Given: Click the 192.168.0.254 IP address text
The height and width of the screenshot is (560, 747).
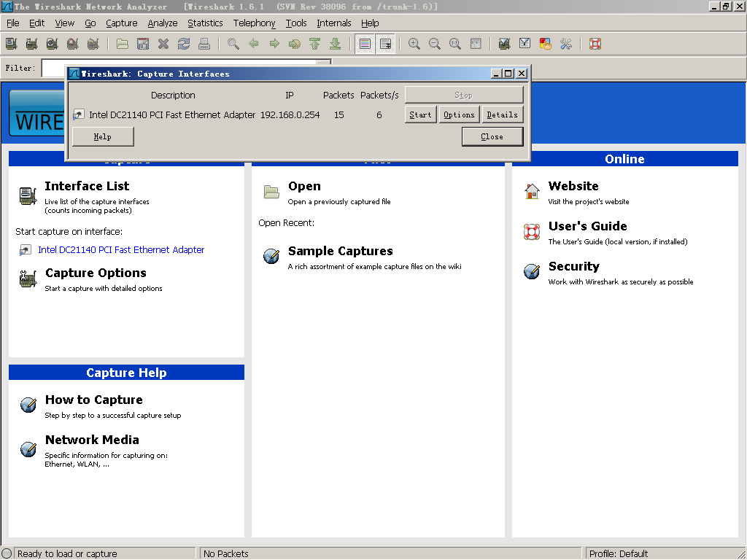Looking at the screenshot, I should [290, 114].
